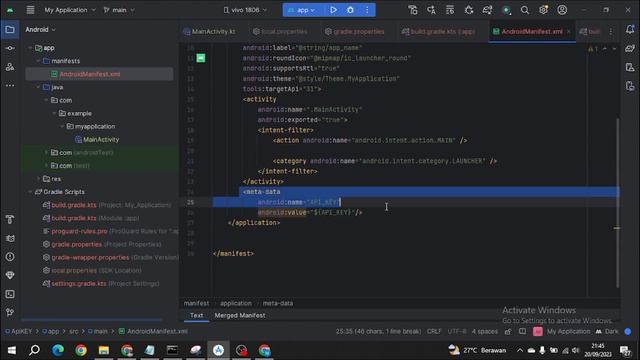Expand the res folder
The image size is (640, 360).
click(x=38, y=179)
